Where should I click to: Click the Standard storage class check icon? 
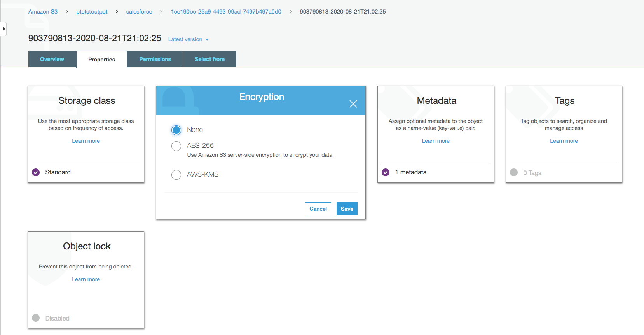(36, 172)
